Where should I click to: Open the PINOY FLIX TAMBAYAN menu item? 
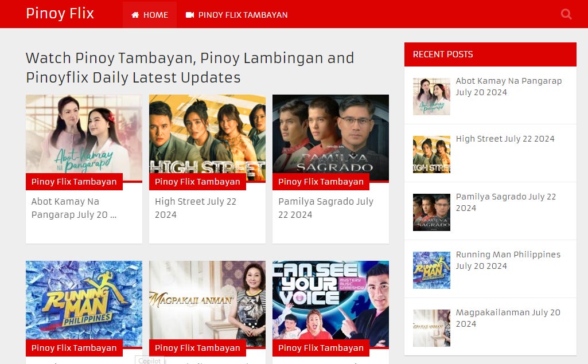point(237,15)
